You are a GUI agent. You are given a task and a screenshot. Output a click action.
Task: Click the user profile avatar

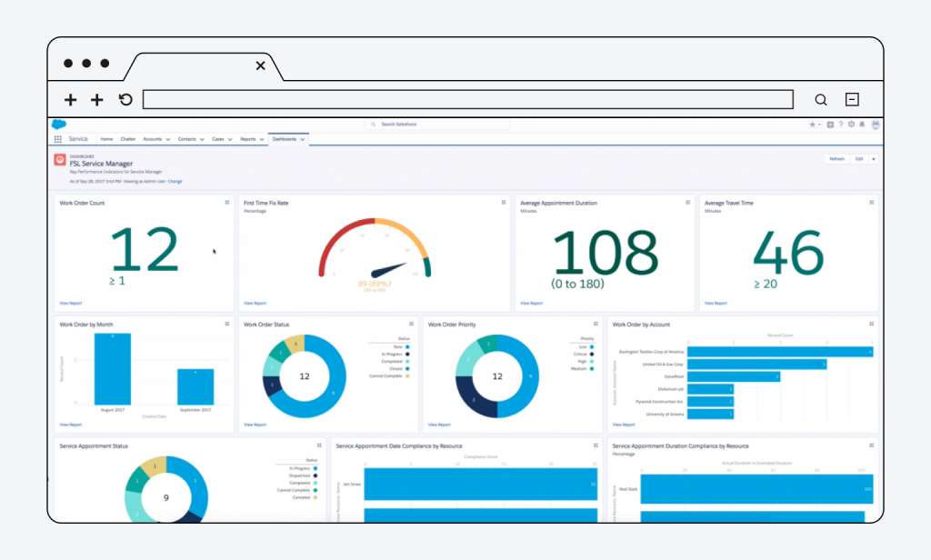pos(875,125)
